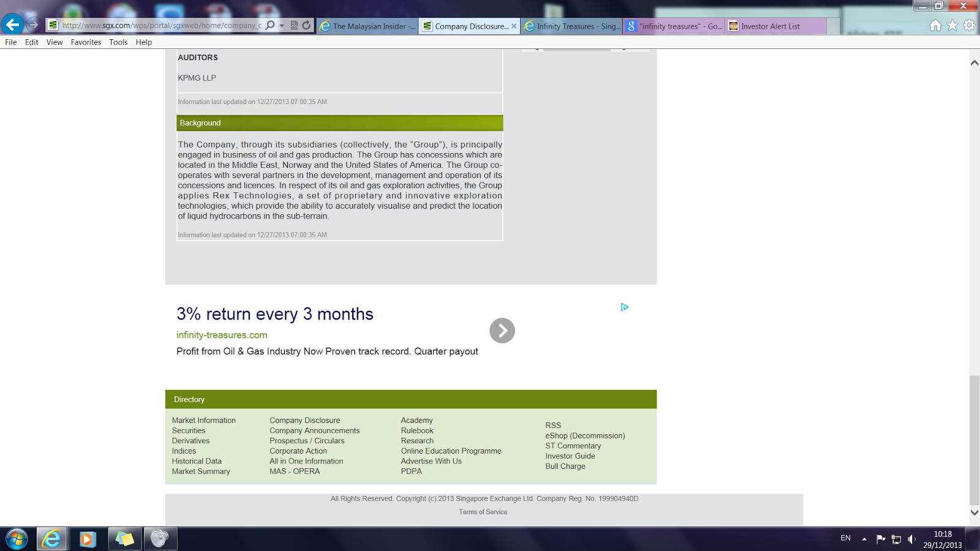Open Favorites star icon
Screen dimensions: 980x551
click(952, 25)
